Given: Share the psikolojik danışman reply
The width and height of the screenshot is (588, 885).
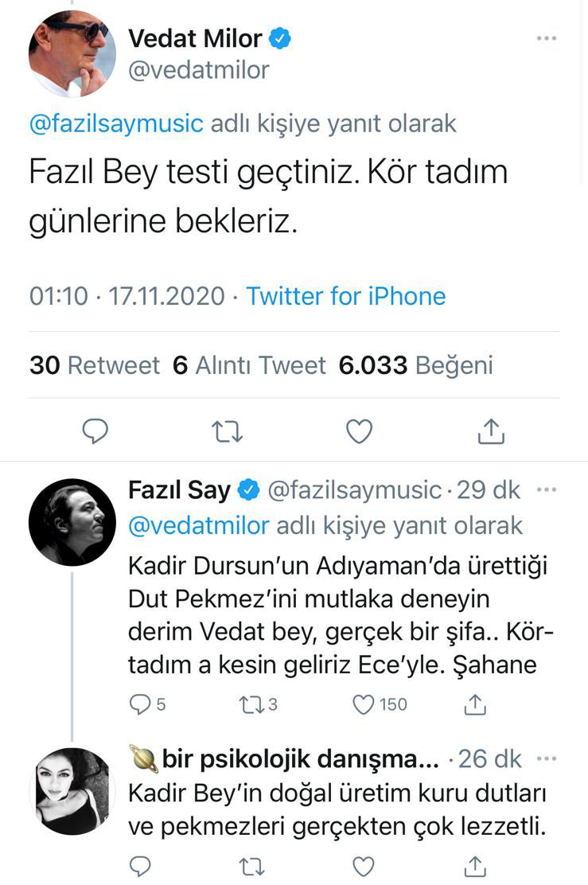Looking at the screenshot, I should (475, 865).
